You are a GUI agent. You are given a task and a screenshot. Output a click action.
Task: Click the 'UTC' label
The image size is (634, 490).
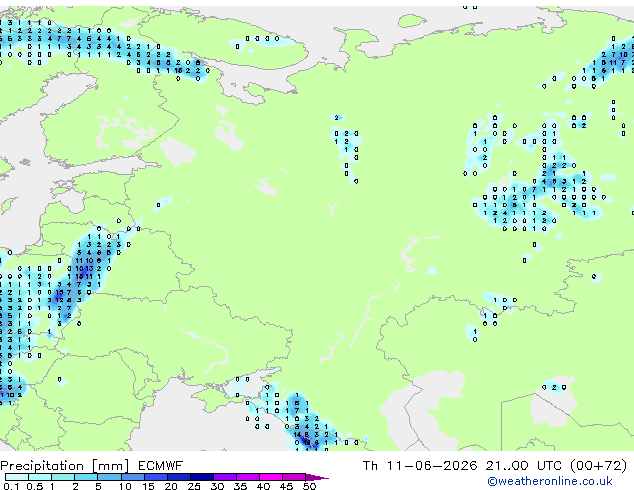pyautogui.click(x=549, y=466)
